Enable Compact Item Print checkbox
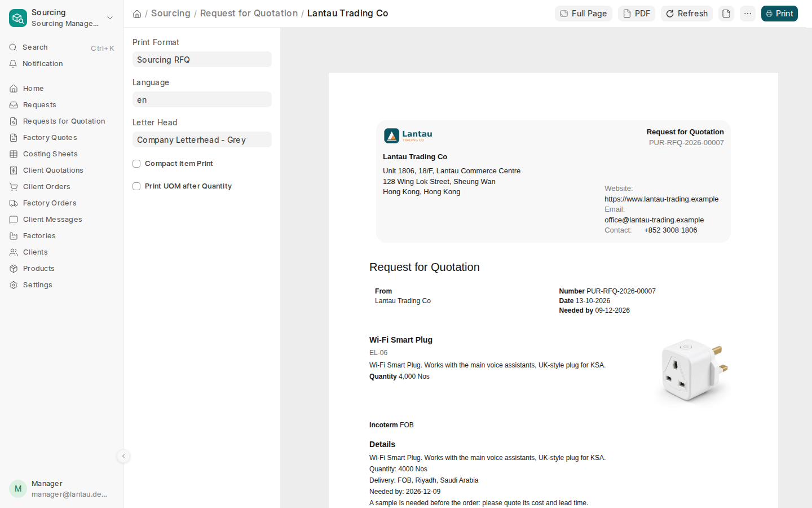This screenshot has width=812, height=508. click(x=136, y=164)
